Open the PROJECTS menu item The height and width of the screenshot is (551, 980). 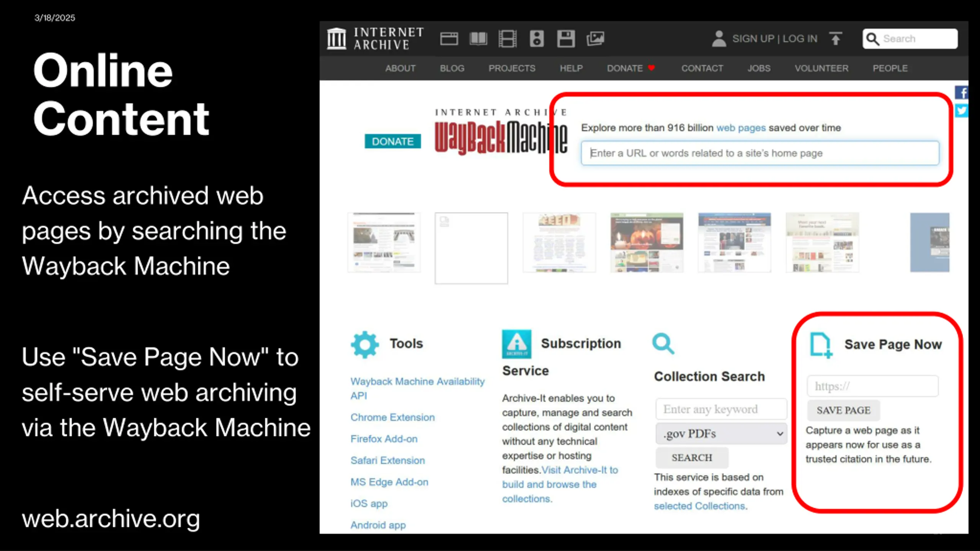[x=512, y=68]
